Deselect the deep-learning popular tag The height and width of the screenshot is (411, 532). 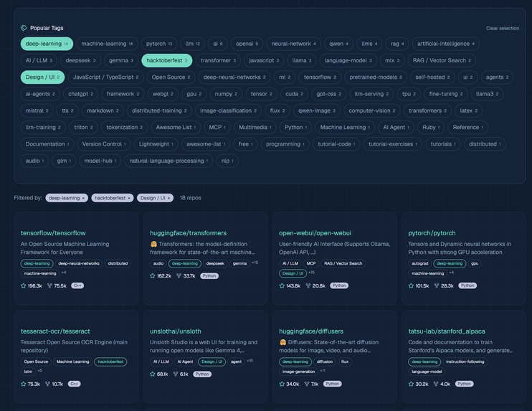click(47, 44)
